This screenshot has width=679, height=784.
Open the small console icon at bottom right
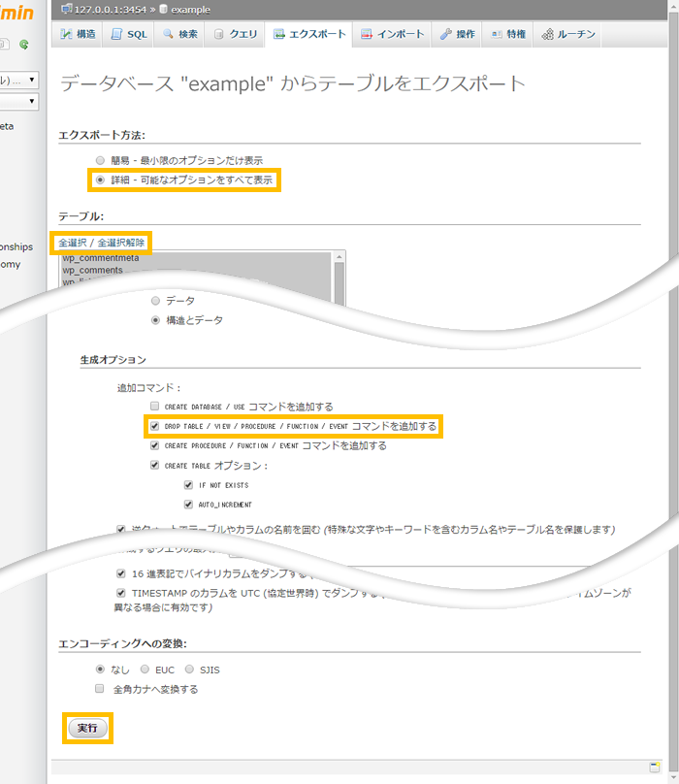[x=655, y=767]
